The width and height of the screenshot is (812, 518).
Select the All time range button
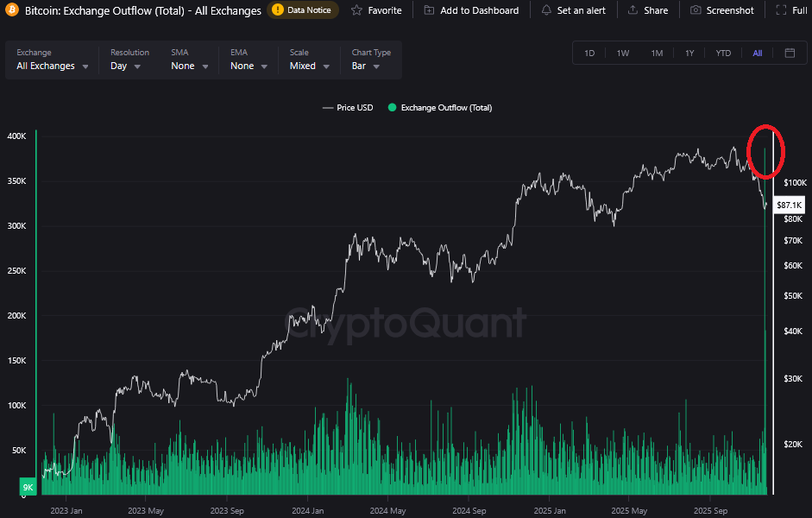[757, 54]
